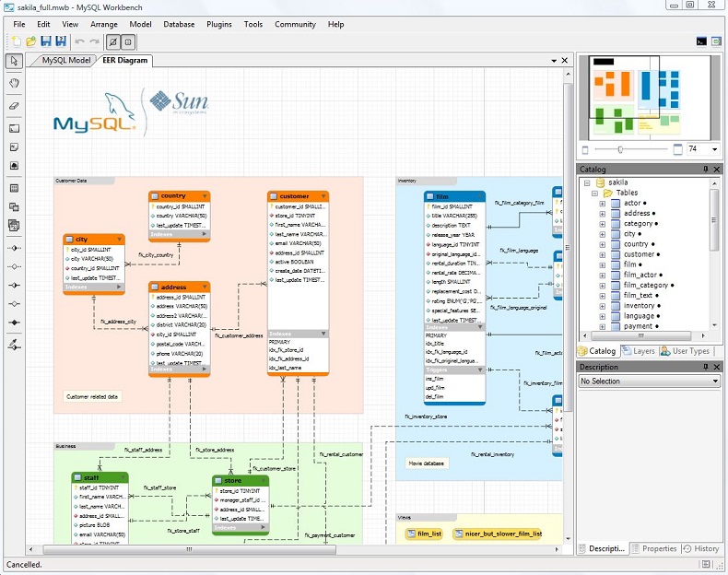The image size is (728, 575).
Task: Select the language table in Catalog
Action: pyautogui.click(x=639, y=316)
